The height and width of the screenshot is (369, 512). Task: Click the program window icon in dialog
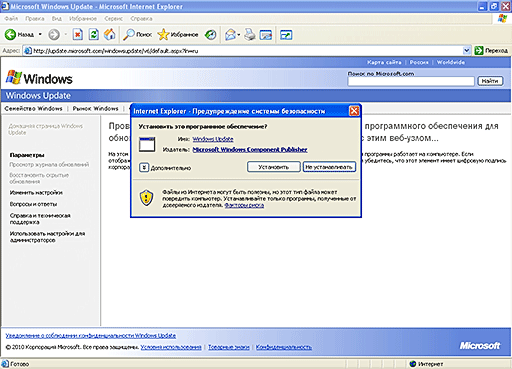click(x=147, y=144)
